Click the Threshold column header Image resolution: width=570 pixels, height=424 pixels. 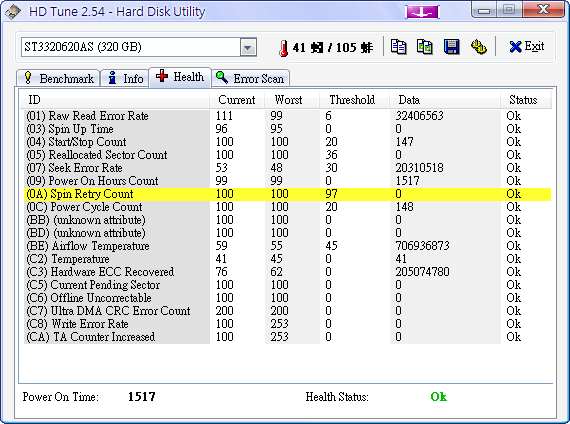pyautogui.click(x=354, y=100)
